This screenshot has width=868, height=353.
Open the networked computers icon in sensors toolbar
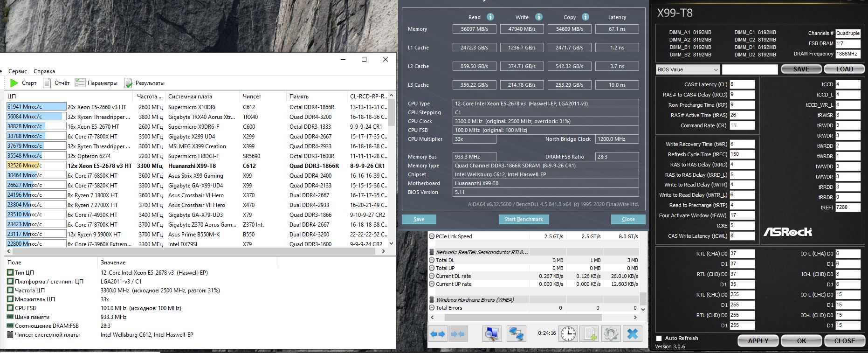tap(516, 334)
